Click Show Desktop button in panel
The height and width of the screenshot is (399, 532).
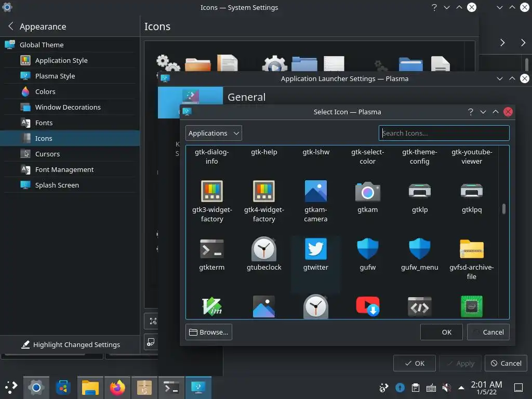pos(518,388)
